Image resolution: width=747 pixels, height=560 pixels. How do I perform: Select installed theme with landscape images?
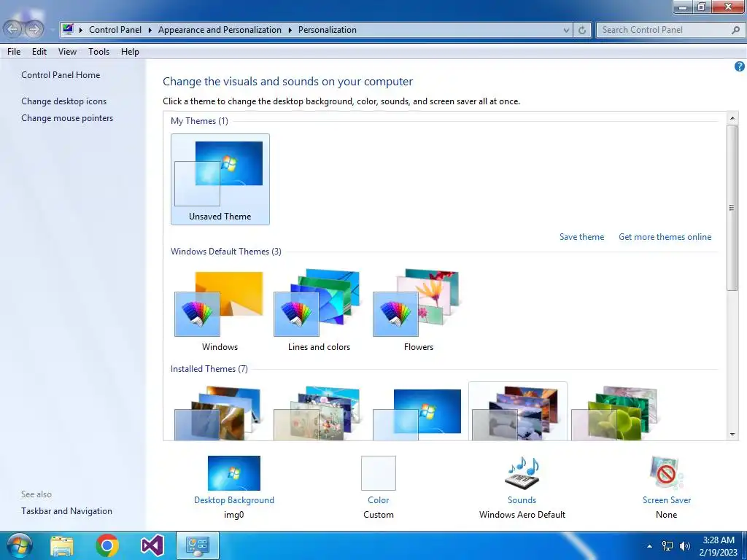click(518, 413)
